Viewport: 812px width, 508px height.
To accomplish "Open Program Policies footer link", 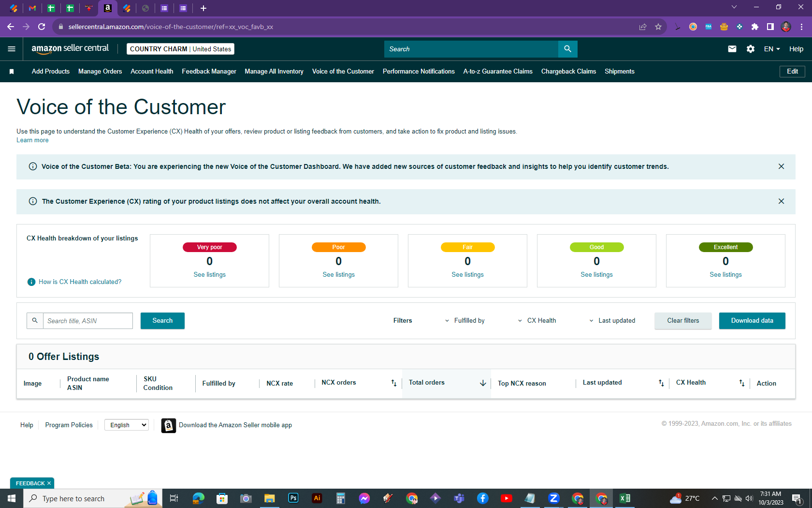I will [69, 425].
